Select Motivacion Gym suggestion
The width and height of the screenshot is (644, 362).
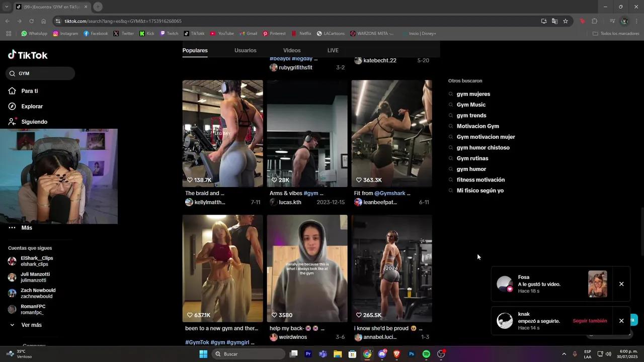[477, 126]
